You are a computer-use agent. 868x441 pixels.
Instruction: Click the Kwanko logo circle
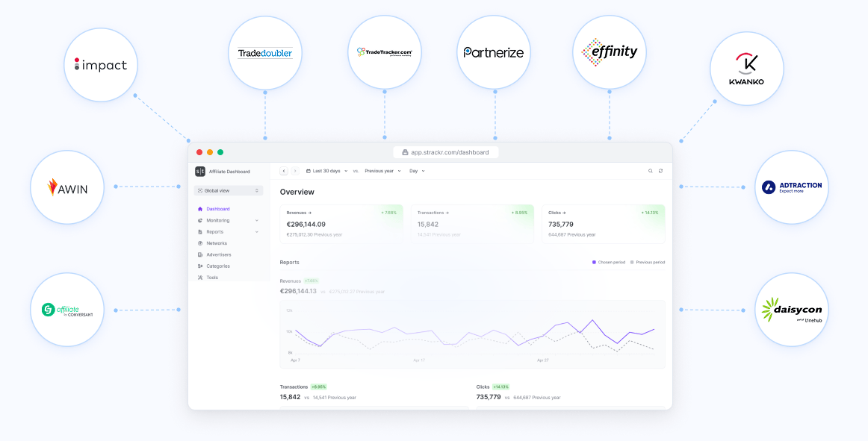(x=747, y=69)
